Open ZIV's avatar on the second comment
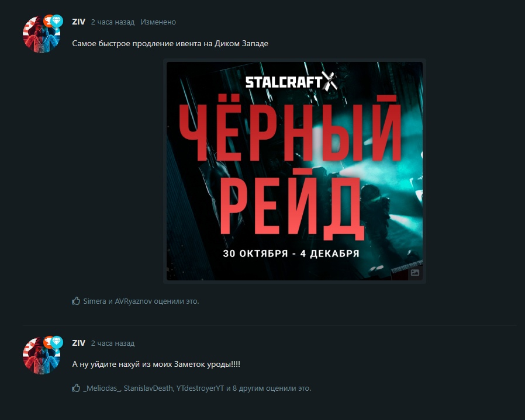The width and height of the screenshot is (525, 420). coord(41,356)
